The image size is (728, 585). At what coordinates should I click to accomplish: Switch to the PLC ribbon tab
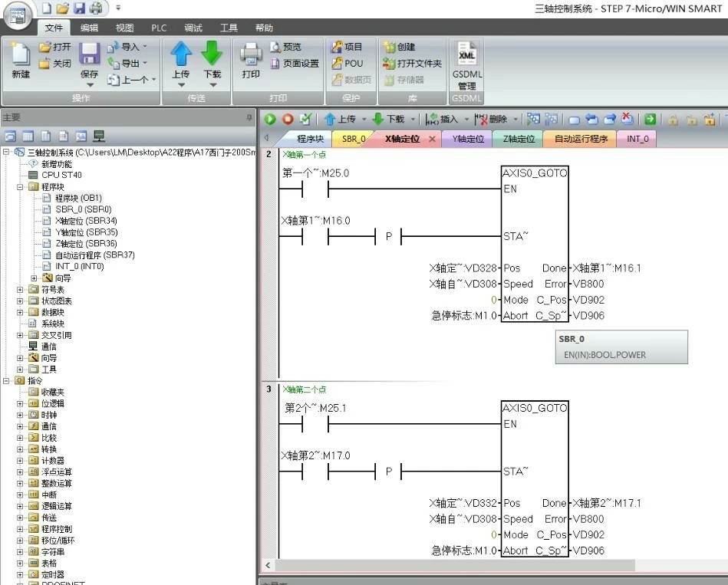(159, 28)
